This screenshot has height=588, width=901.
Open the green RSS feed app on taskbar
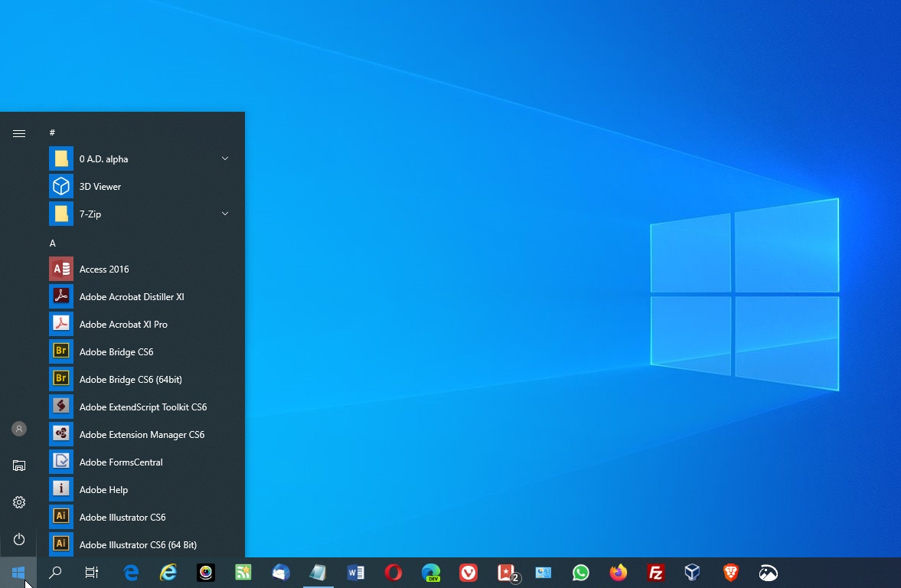(x=243, y=573)
